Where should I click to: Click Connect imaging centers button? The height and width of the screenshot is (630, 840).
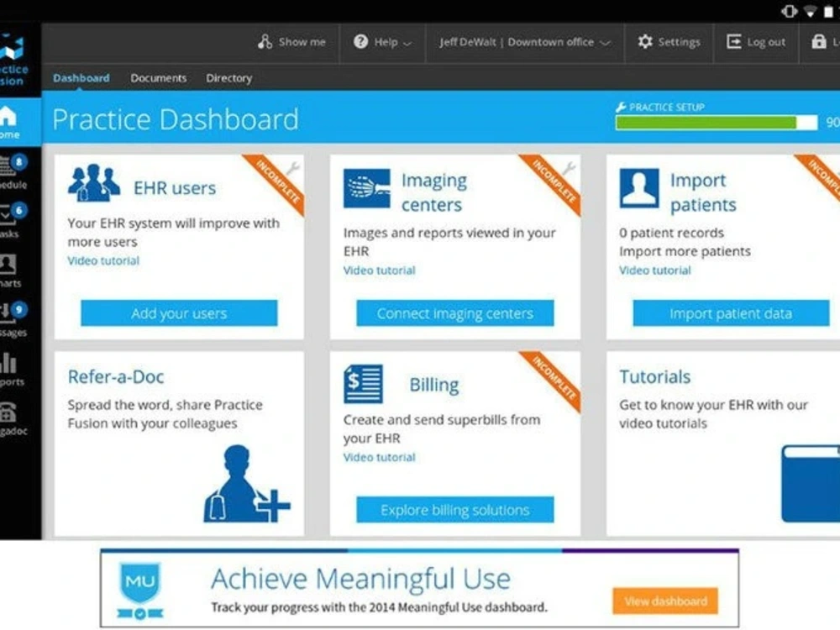(x=454, y=312)
